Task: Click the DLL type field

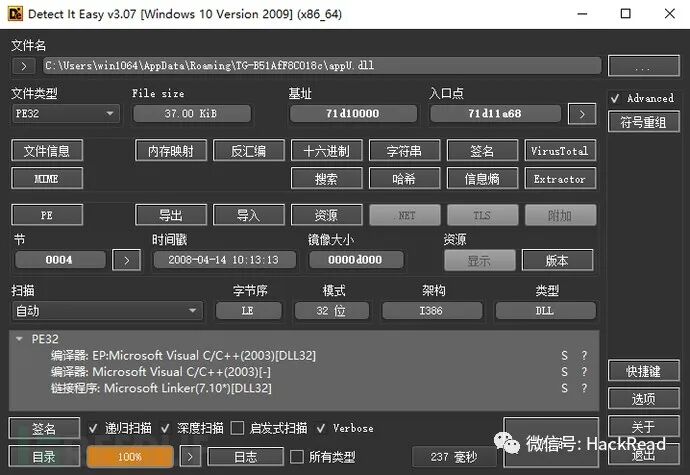Action: (x=545, y=311)
